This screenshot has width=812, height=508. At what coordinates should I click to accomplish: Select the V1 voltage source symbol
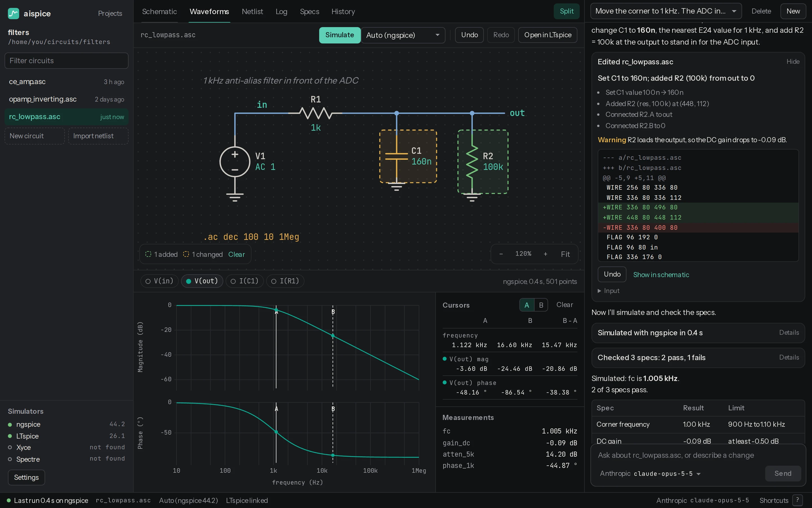tap(235, 162)
